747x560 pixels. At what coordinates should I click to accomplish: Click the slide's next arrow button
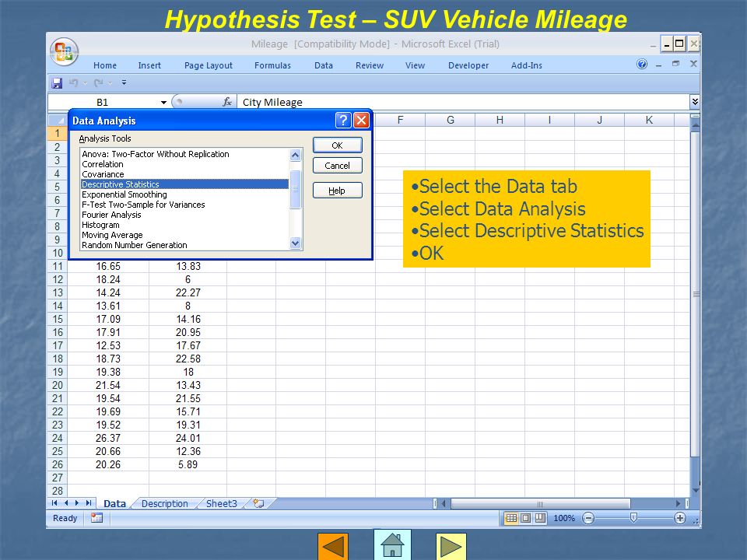tap(451, 546)
